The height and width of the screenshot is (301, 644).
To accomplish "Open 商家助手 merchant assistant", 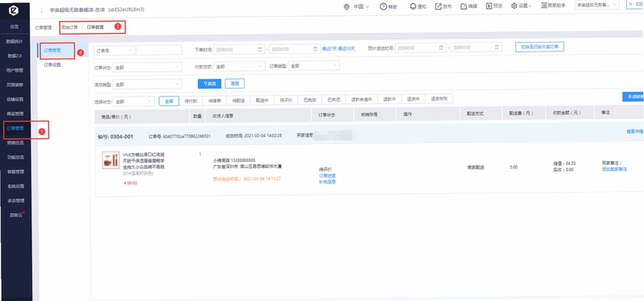I will click(x=554, y=6).
